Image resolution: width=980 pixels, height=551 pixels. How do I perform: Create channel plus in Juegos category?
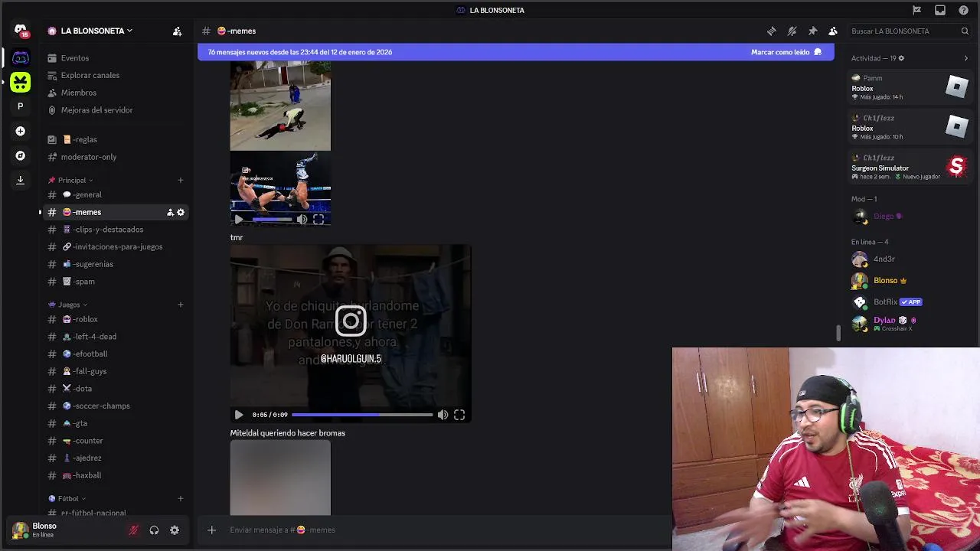click(181, 305)
